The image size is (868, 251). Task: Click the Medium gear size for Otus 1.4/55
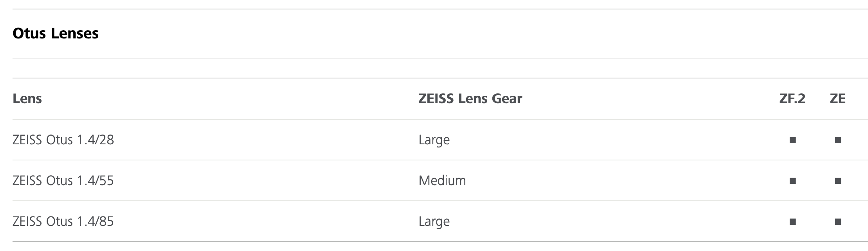[442, 181]
